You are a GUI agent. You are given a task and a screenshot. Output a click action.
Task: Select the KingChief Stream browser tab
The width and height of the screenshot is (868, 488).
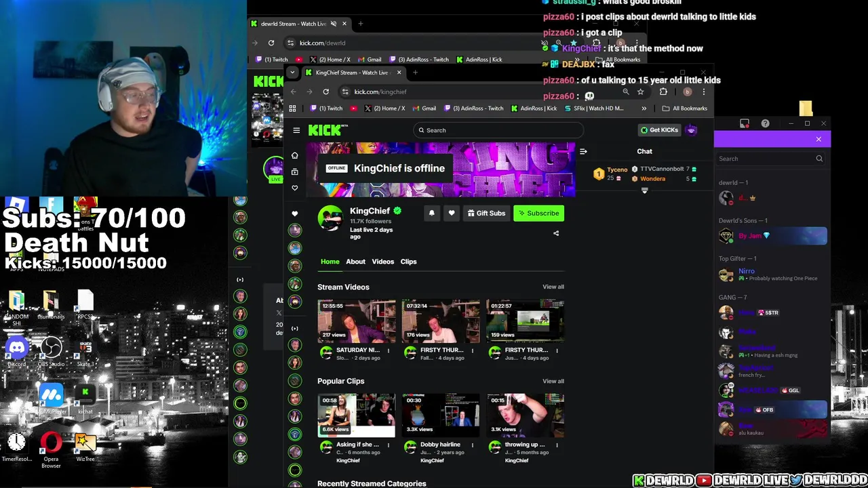353,73
